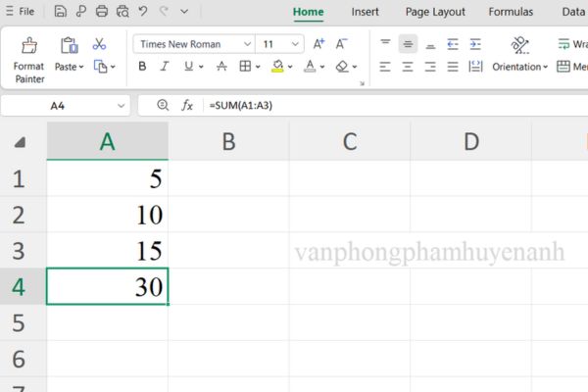Align text right
This screenshot has width=588, height=392.
coord(430,67)
